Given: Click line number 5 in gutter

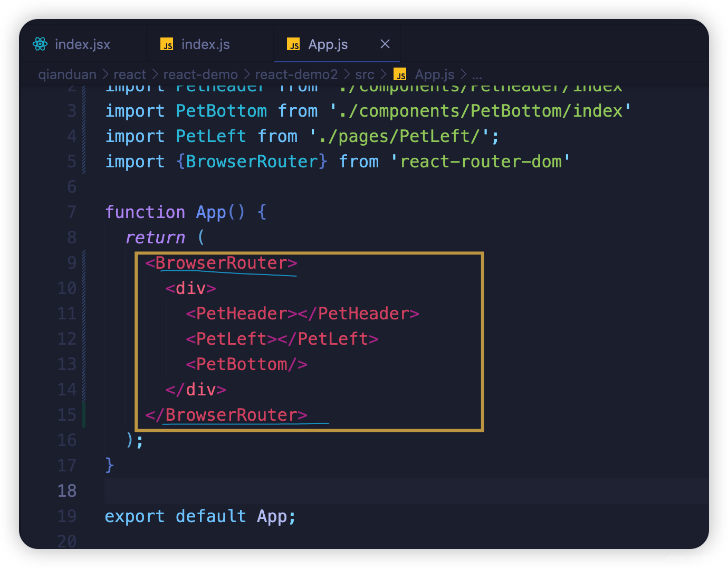Looking at the screenshot, I should [x=72, y=162].
